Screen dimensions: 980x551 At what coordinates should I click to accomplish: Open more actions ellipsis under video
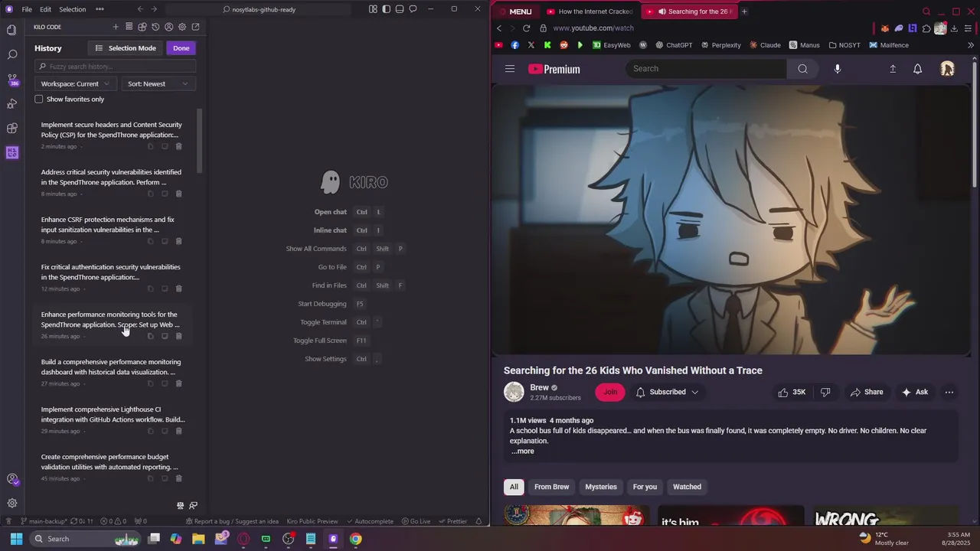click(x=949, y=392)
